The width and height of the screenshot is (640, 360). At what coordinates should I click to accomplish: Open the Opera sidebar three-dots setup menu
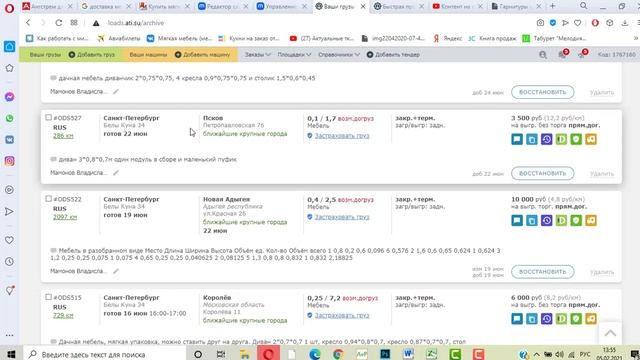pos(9,335)
